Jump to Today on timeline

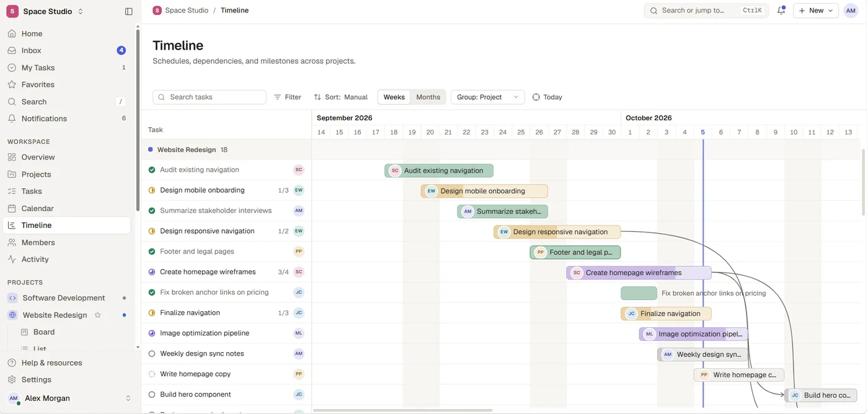pos(547,97)
